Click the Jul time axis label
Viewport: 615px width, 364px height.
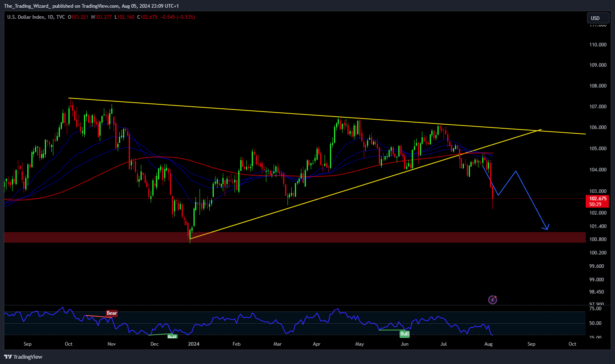(444, 344)
